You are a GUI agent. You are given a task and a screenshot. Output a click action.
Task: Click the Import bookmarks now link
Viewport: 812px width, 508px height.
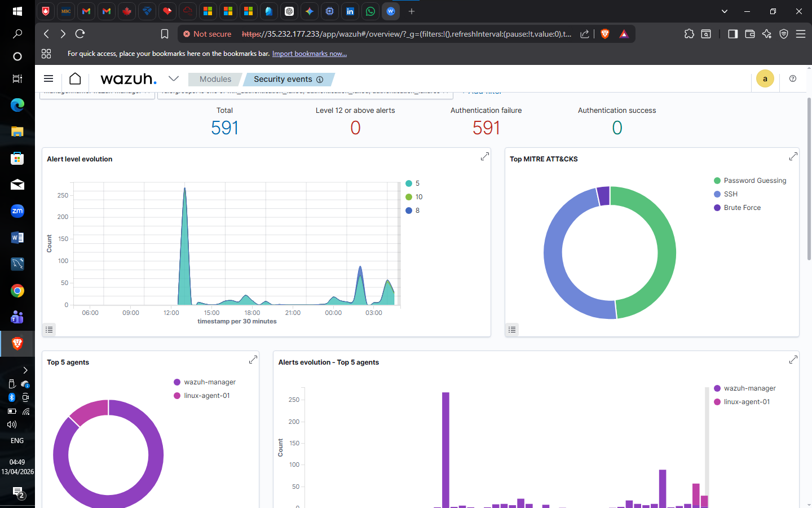pyautogui.click(x=310, y=54)
